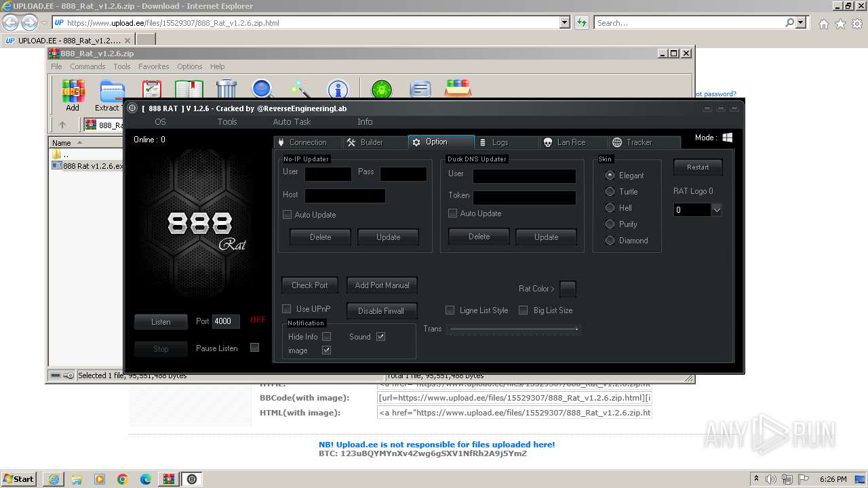Open RAT Logo dropdown
The width and height of the screenshot is (868, 488).
pos(716,210)
